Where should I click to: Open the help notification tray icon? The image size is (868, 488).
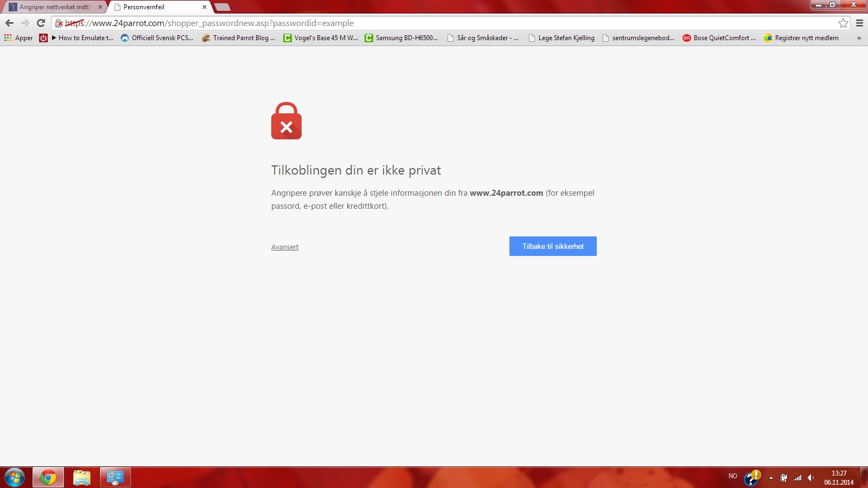click(752, 478)
